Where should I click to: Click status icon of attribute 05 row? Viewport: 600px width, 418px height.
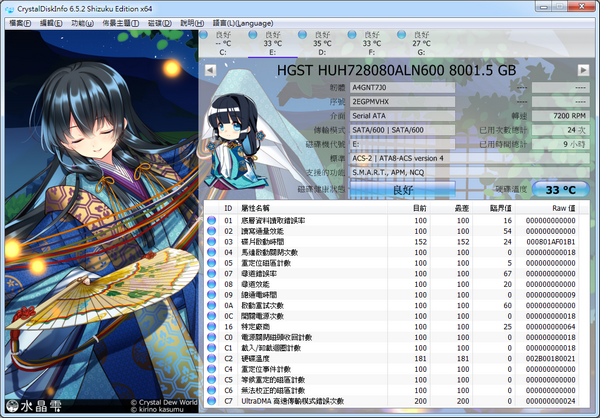(x=211, y=263)
